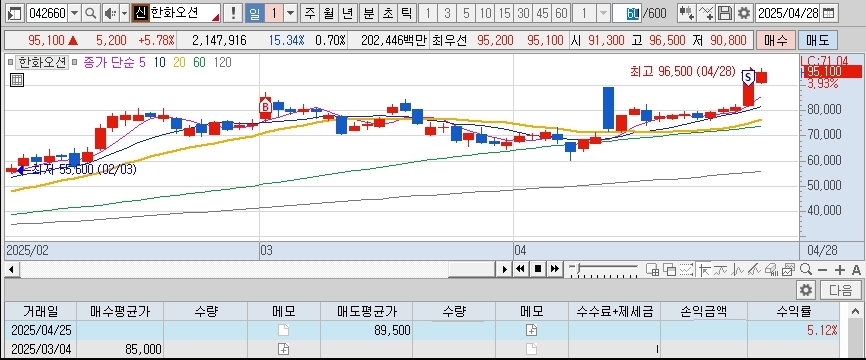Click the data grid icon under chart legend
866x360 pixels.
coord(17,80)
